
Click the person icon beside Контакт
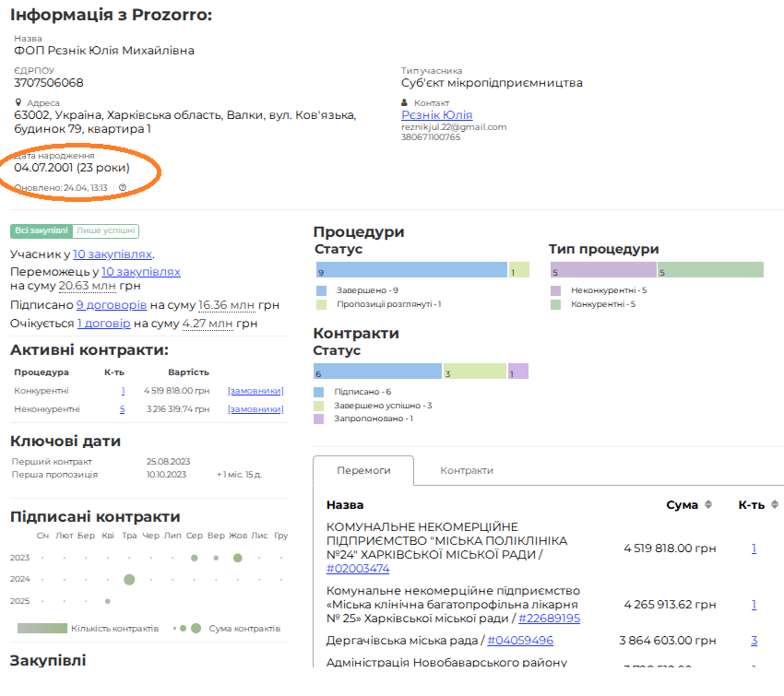[404, 103]
